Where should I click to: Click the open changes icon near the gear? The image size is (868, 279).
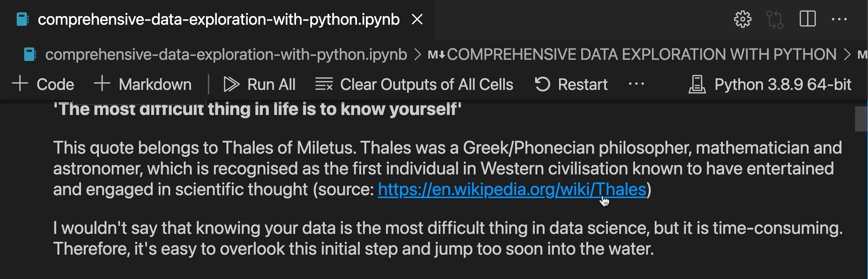[776, 19]
